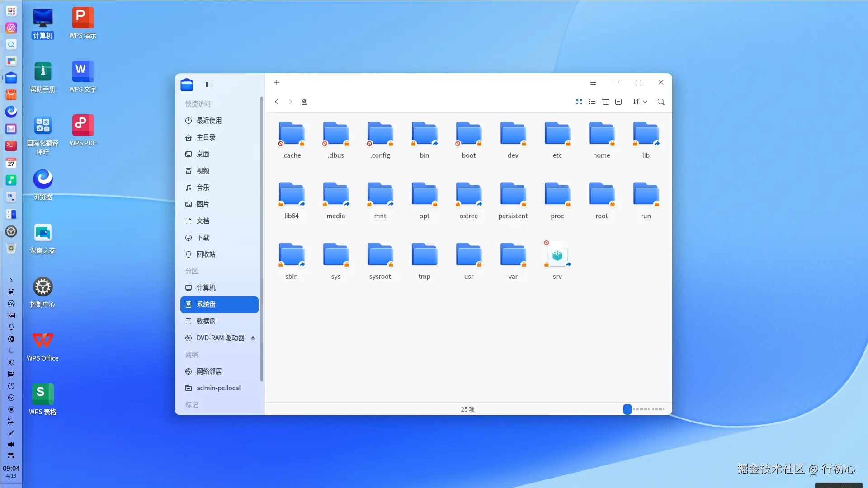The height and width of the screenshot is (488, 868).
Task: Open 回收站 in the sidebar
Action: (x=219, y=254)
